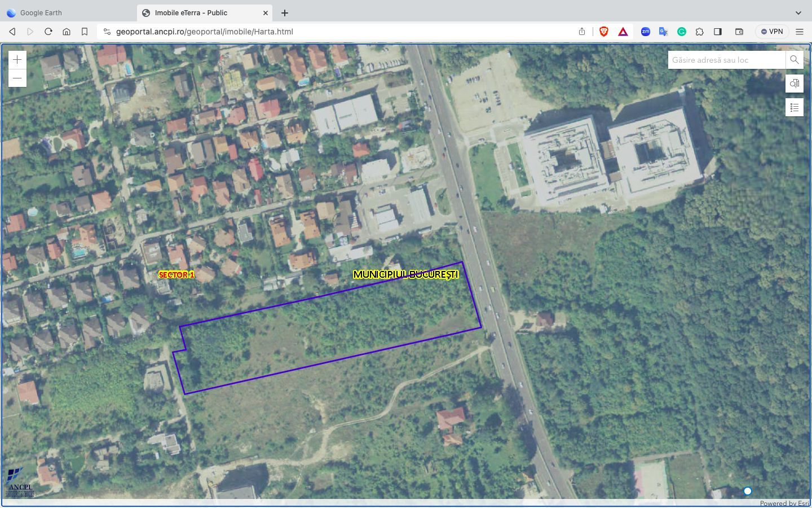This screenshot has height=508, width=812.
Task: Open the document search tool on the map
Action: [794, 83]
